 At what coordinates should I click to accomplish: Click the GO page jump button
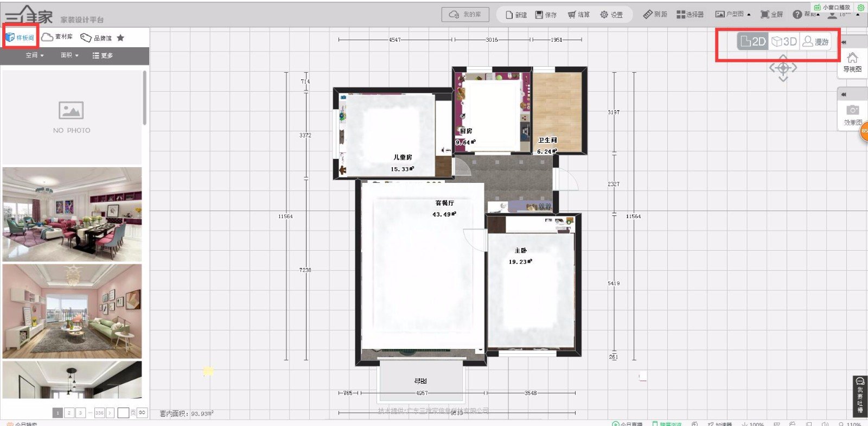[x=142, y=412]
